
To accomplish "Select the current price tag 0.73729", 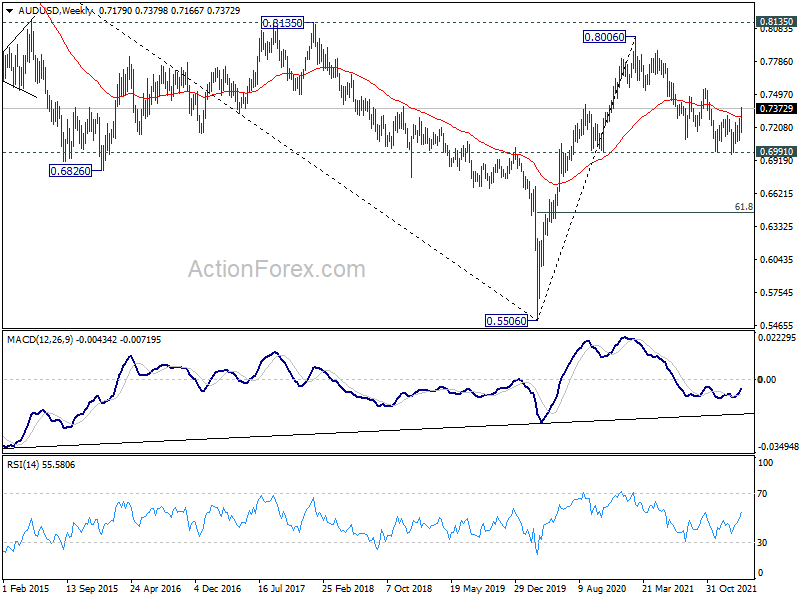I will pos(776,109).
